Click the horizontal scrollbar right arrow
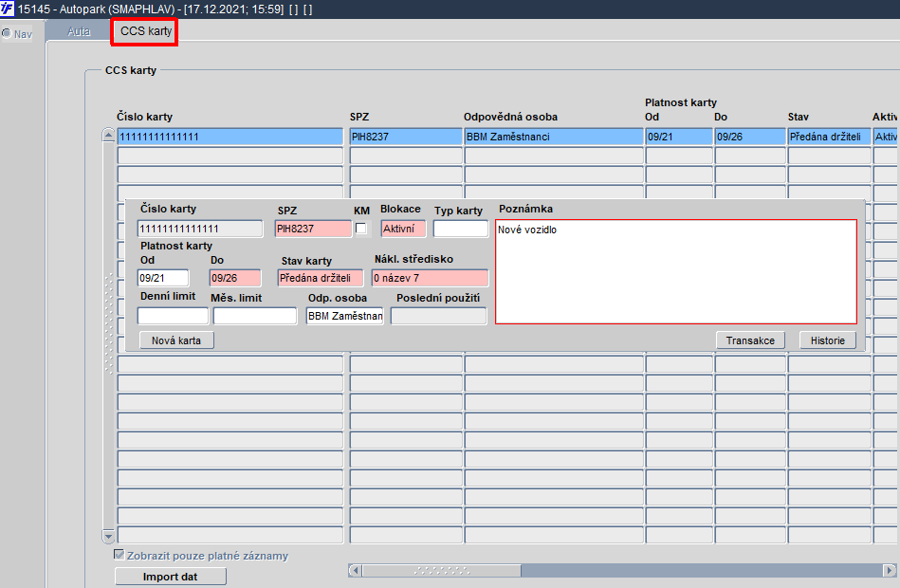The width and height of the screenshot is (900, 588). pos(890,571)
